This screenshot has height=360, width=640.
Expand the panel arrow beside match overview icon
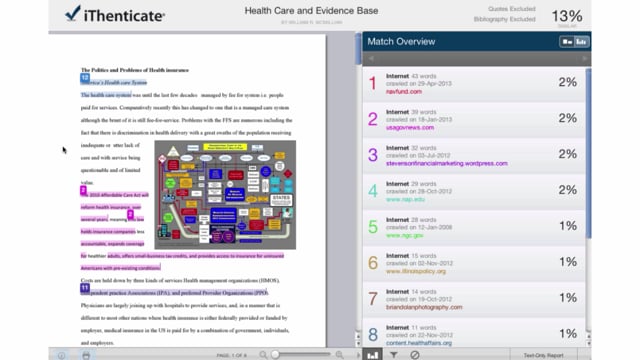[359, 355]
